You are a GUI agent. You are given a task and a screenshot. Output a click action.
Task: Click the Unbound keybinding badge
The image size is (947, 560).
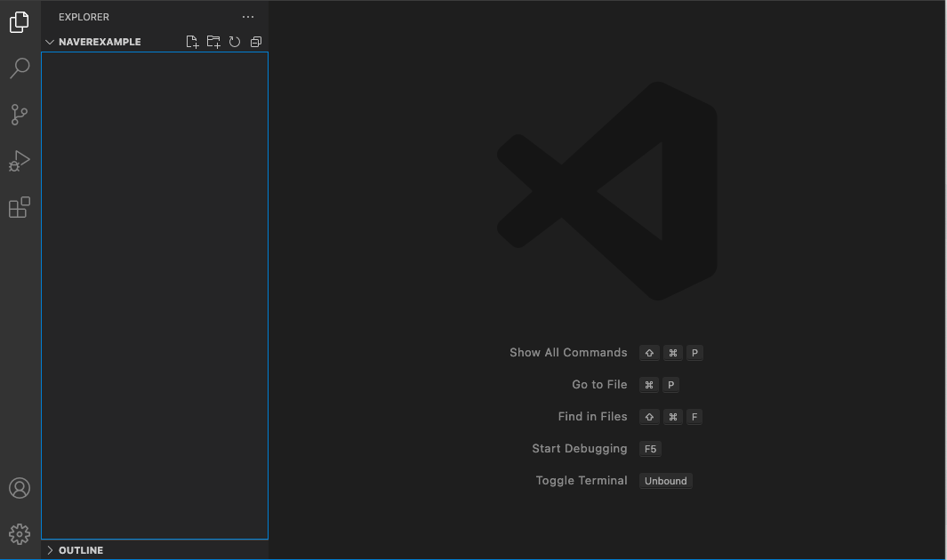click(665, 481)
